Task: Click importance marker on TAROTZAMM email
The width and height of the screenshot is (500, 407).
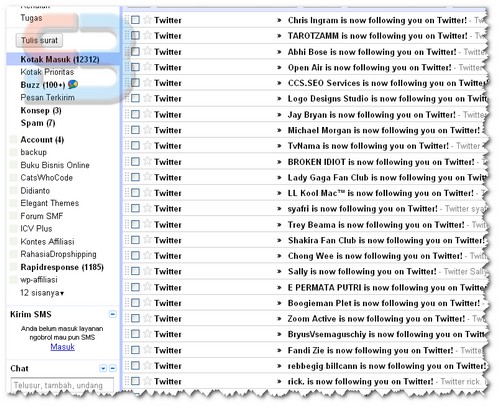Action: point(279,36)
